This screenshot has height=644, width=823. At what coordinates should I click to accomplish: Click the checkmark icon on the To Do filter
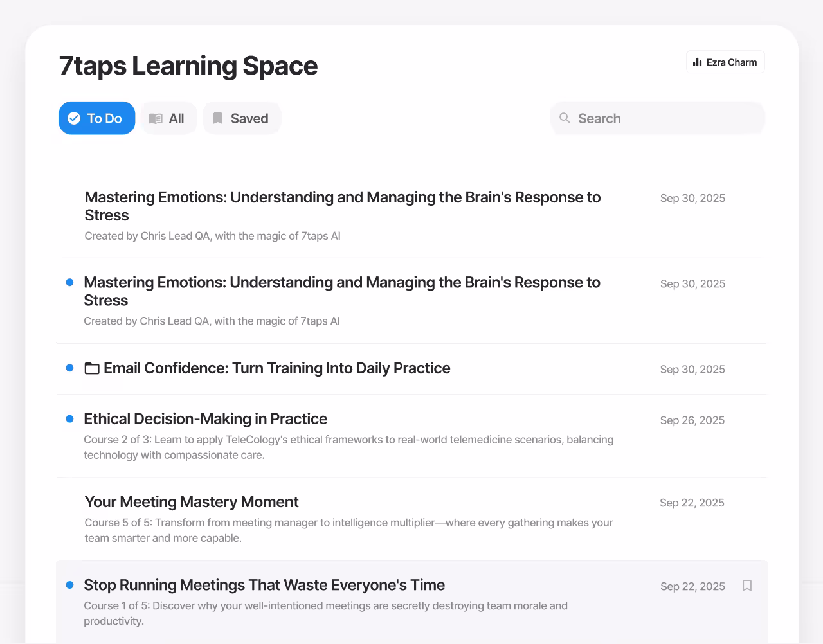pos(74,118)
